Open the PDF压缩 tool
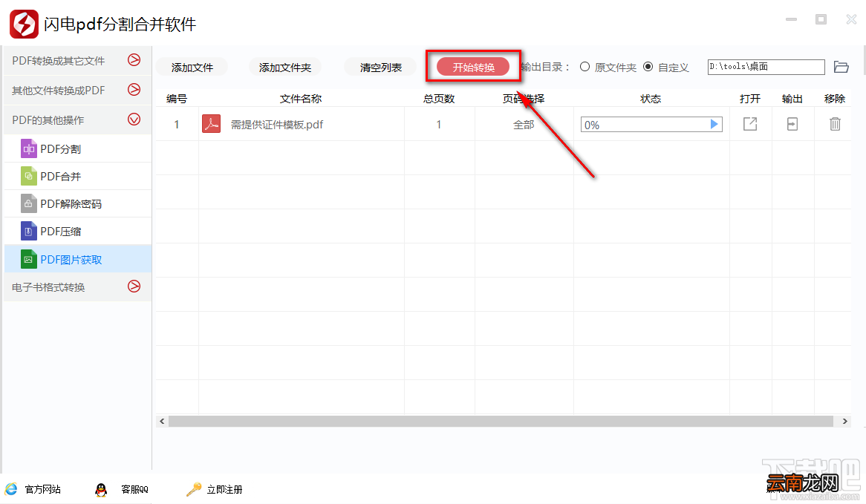 [77, 232]
